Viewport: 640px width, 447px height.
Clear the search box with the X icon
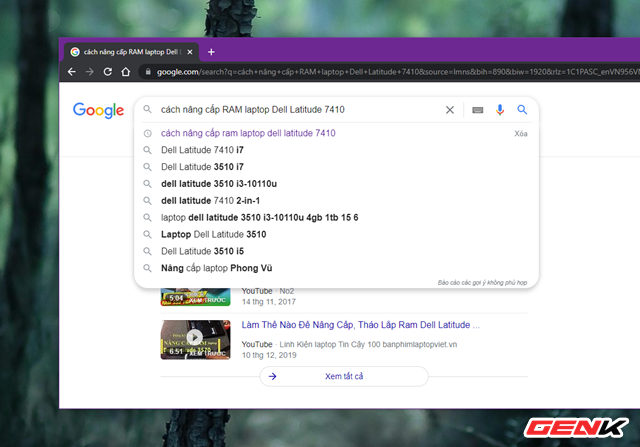(450, 110)
